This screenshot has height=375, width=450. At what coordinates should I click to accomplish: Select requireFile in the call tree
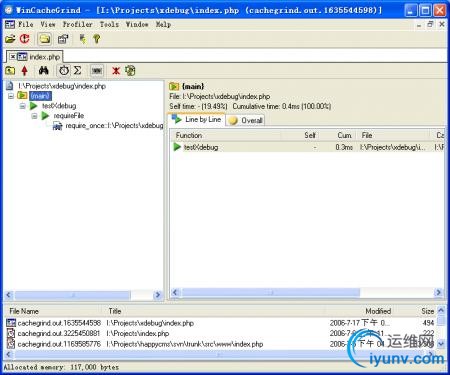coord(69,116)
